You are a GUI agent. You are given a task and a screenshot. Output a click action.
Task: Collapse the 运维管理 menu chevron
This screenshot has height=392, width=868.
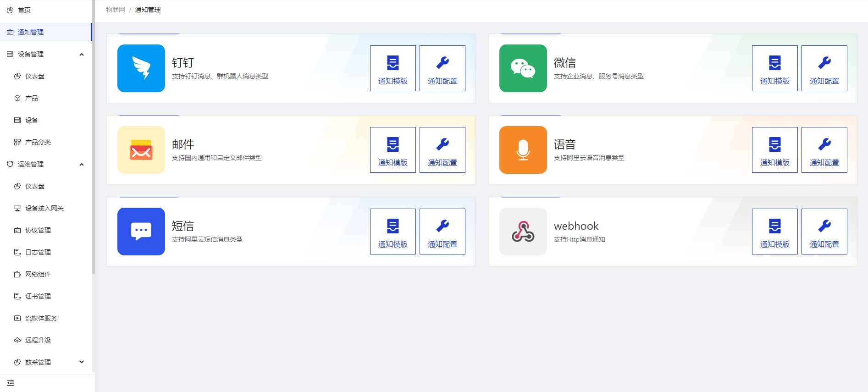point(82,164)
